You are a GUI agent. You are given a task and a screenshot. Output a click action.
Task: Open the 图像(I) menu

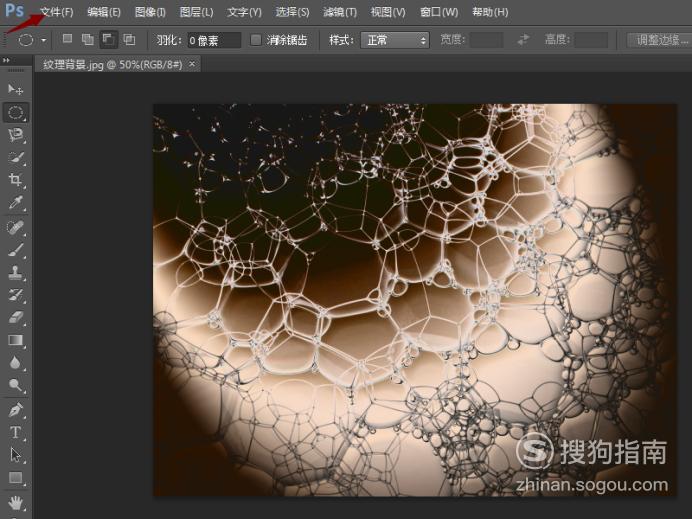point(150,12)
